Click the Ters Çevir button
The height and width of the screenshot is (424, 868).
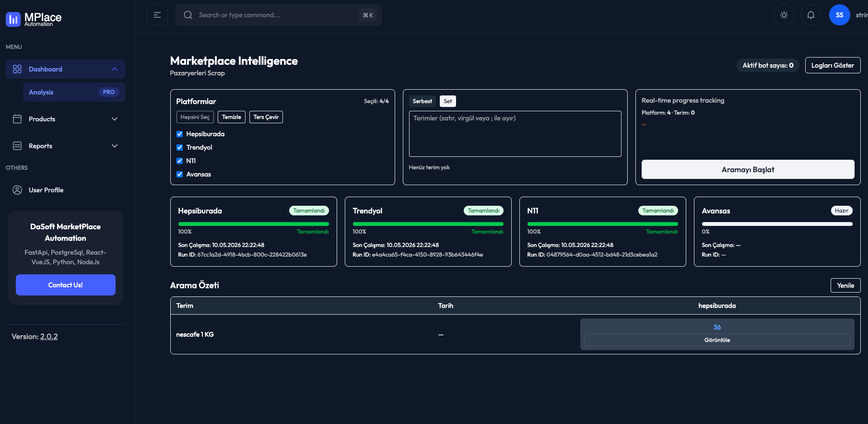click(266, 117)
